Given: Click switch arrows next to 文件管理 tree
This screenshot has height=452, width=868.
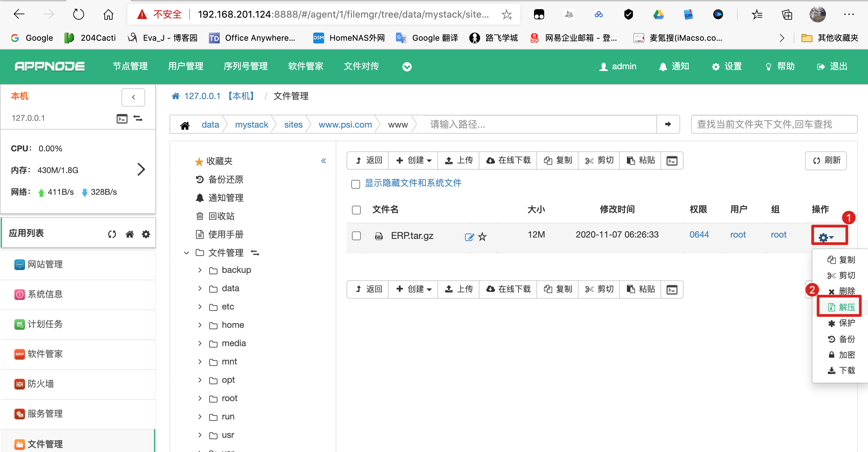Looking at the screenshot, I should pos(255,253).
